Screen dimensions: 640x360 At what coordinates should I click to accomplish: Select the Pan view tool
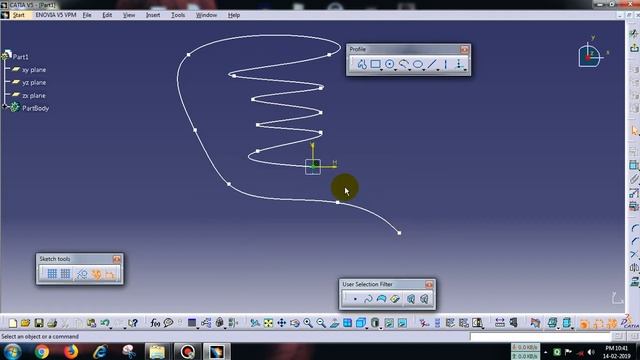click(282, 323)
